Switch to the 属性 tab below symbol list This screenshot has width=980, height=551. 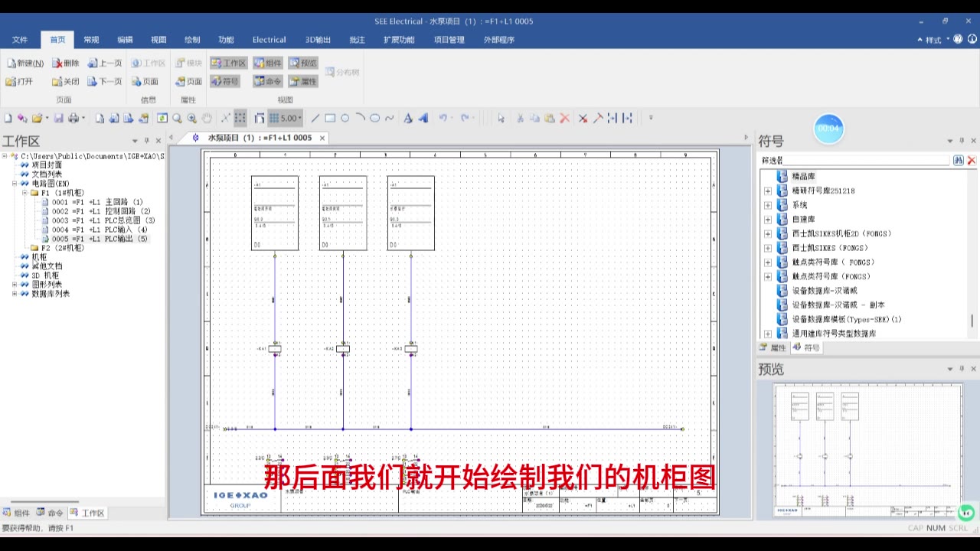click(x=773, y=347)
